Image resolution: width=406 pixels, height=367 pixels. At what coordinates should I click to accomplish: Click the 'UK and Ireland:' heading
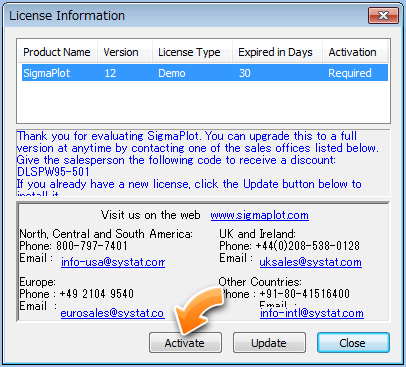[x=257, y=234]
